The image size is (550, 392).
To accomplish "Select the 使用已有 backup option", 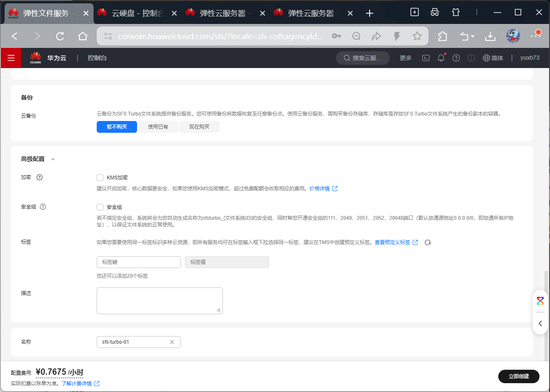I will point(158,127).
